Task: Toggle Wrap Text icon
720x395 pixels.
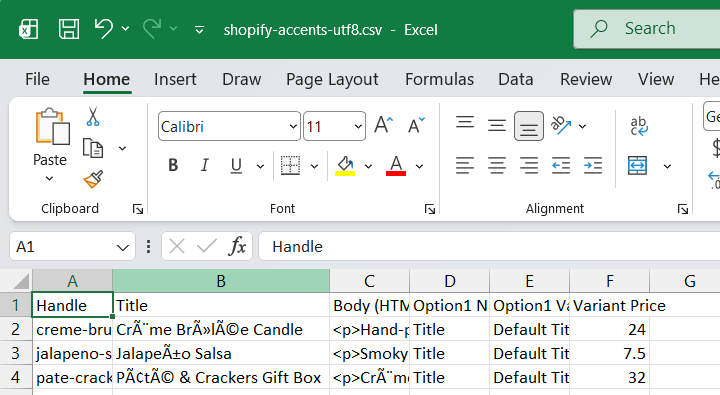Action: point(639,126)
